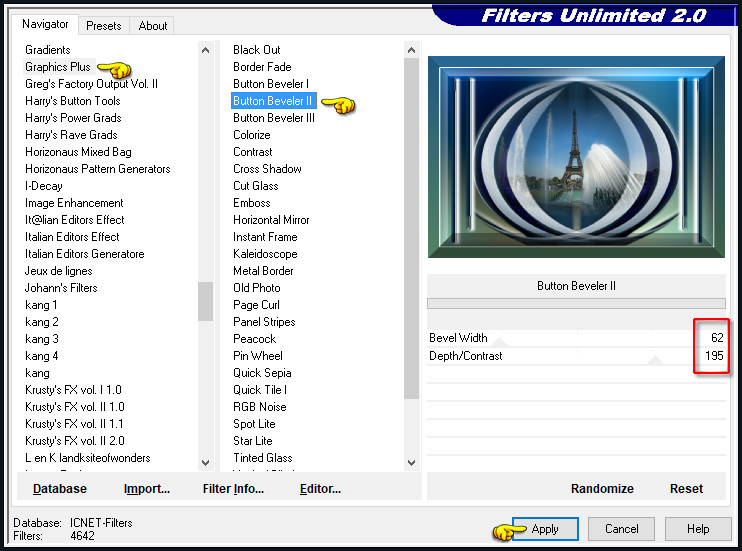This screenshot has width=742, height=551.
Task: Select Harry's Rave Grads
Action: point(71,135)
